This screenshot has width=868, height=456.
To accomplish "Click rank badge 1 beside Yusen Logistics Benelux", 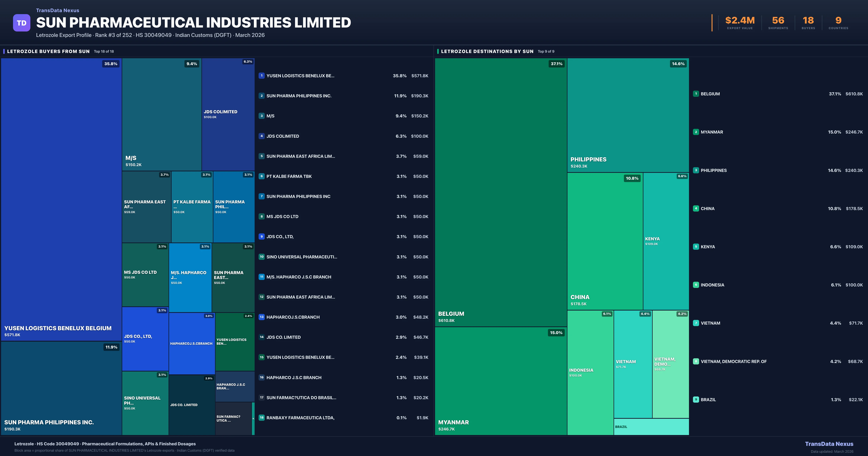I will coord(262,76).
